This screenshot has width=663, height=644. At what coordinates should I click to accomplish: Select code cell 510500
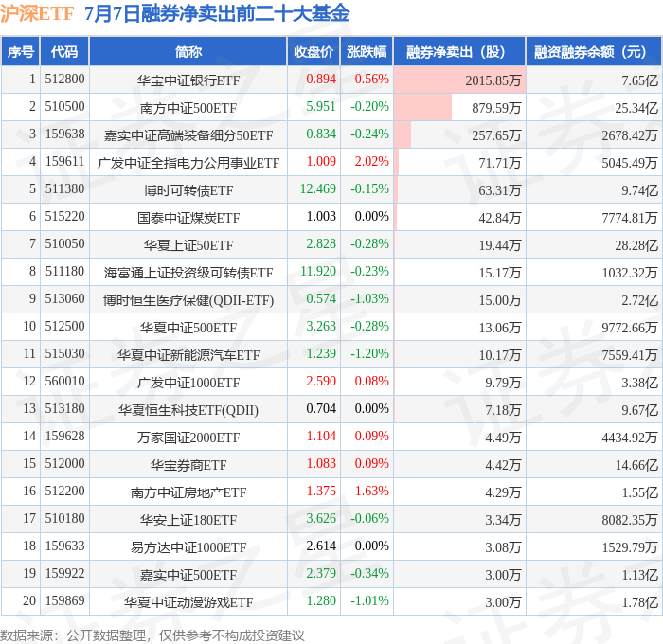(x=64, y=107)
